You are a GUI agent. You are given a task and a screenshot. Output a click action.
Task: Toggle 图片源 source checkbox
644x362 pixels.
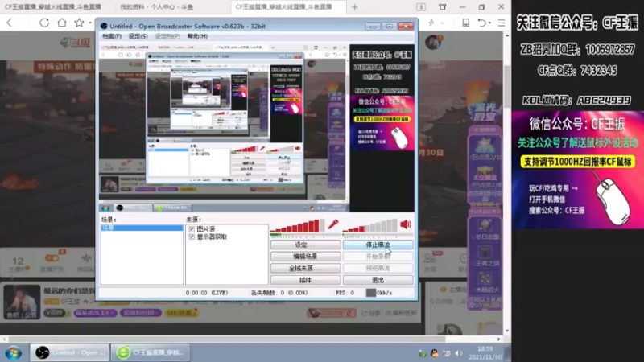(x=192, y=229)
